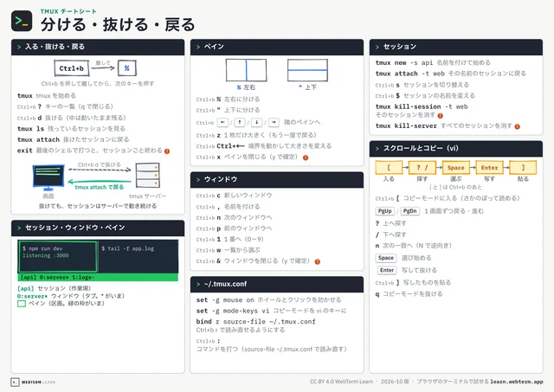
Task: Click the yellow ] step box
Action: (523, 167)
